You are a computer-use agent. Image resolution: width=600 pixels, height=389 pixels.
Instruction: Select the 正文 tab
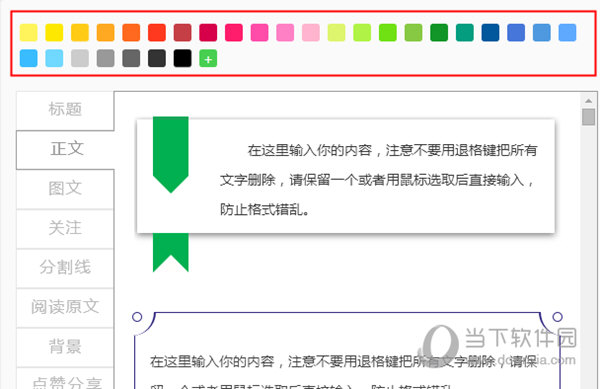coord(65,149)
